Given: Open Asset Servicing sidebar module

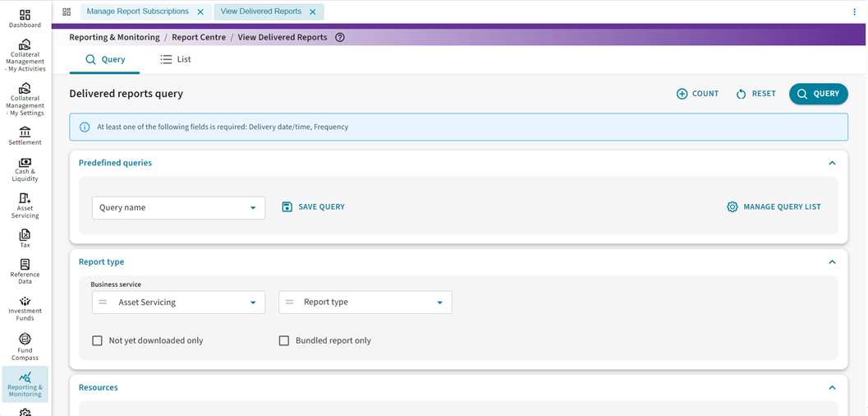Looking at the screenshot, I should click(x=25, y=205).
